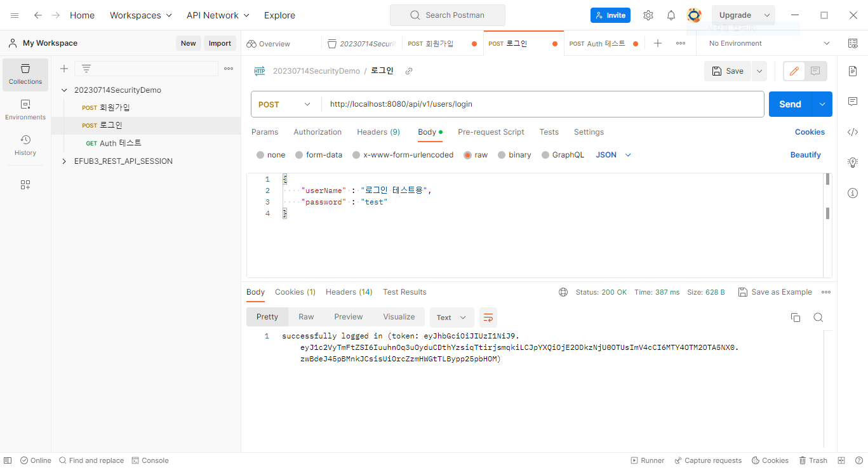
Task: Open Collections in the sidebar
Action: click(x=25, y=74)
